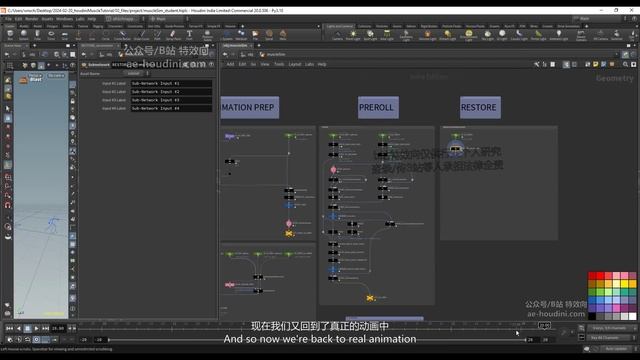The image size is (640, 360).
Task: Open network editor search (magnifier icon)
Action: 625,64
